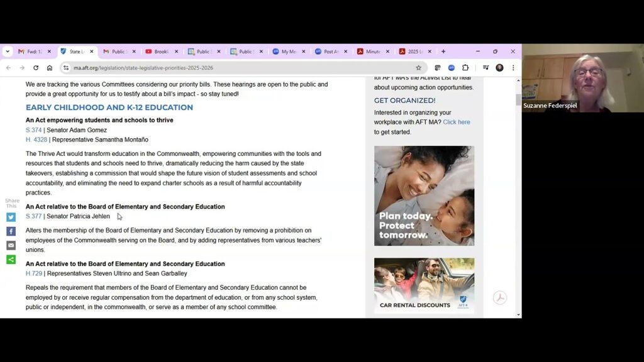Screen dimensions: 644x362
Task: Click the 'Click here' organizing link
Action: click(456, 122)
